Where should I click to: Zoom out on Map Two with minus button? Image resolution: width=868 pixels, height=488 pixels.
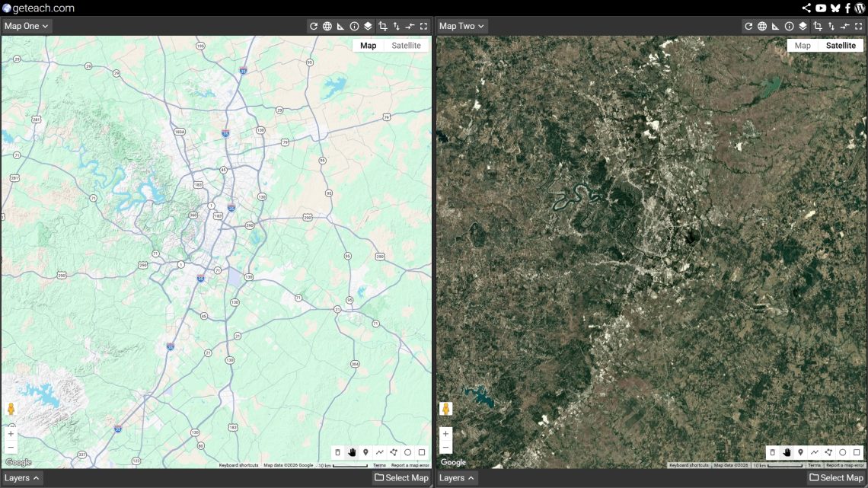click(445, 448)
